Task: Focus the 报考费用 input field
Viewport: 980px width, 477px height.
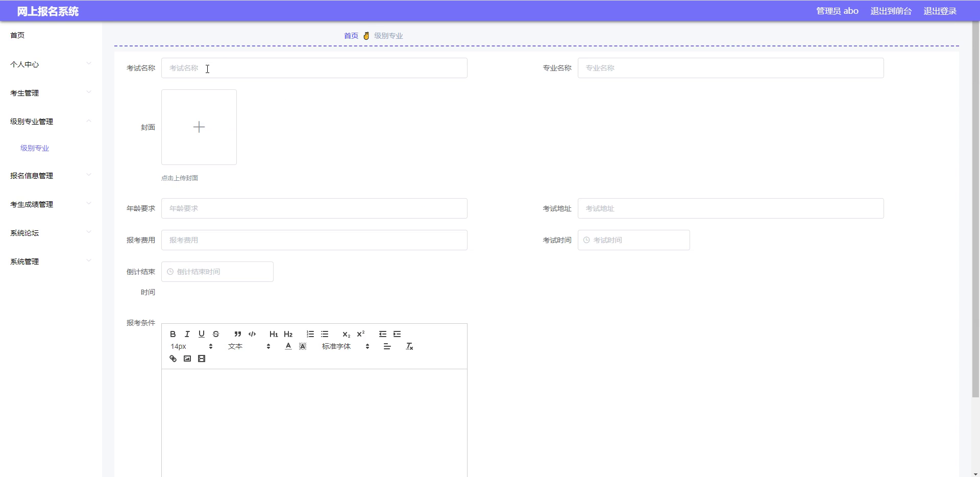Action: (314, 240)
